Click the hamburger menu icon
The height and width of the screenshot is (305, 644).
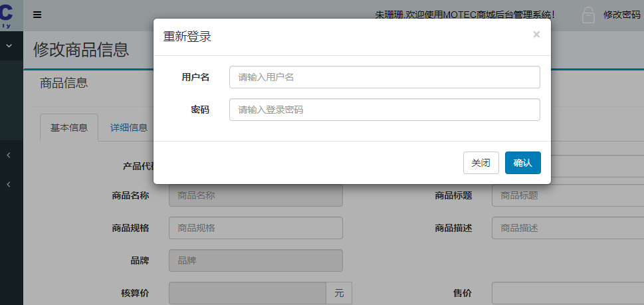(x=37, y=15)
